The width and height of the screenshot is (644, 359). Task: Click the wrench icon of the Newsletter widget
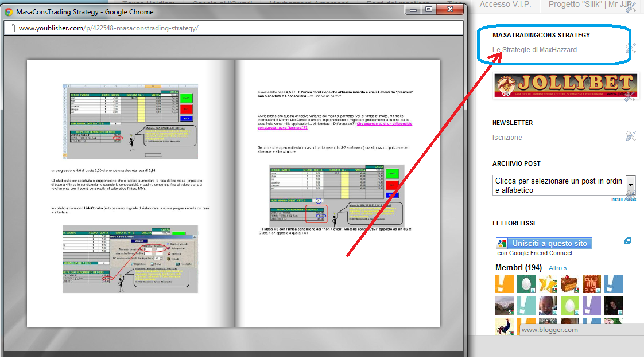point(630,136)
